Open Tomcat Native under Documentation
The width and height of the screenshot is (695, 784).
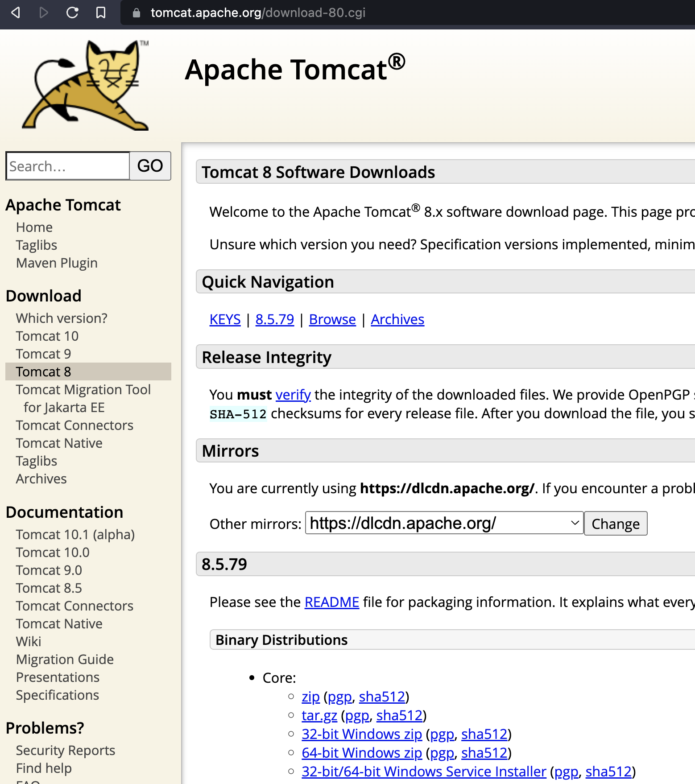pos(59,624)
